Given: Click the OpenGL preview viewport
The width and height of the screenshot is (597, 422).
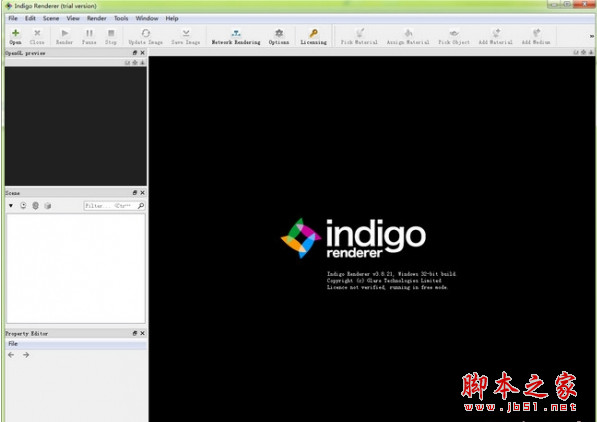Looking at the screenshot, I should pos(76,126).
